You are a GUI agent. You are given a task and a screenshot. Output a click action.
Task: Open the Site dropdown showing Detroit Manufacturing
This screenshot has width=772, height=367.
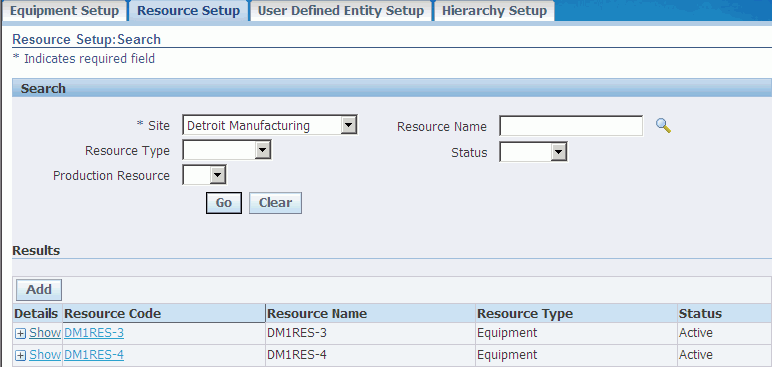tap(270, 126)
